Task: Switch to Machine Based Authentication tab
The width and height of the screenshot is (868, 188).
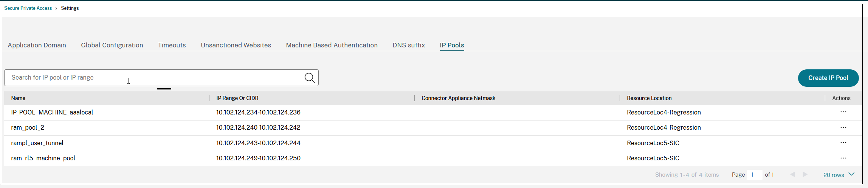Action: (332, 45)
